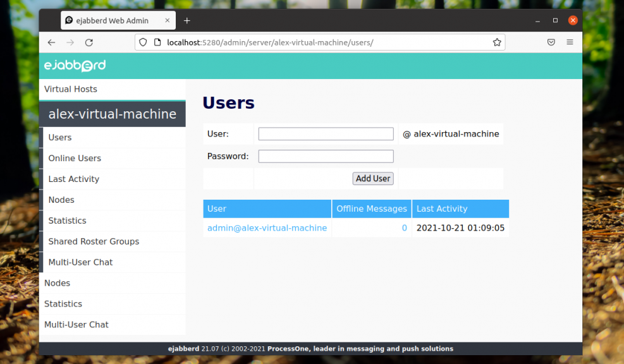Close the ejabberd Web Admin tab
Screen dimensions: 624x364
(x=168, y=20)
